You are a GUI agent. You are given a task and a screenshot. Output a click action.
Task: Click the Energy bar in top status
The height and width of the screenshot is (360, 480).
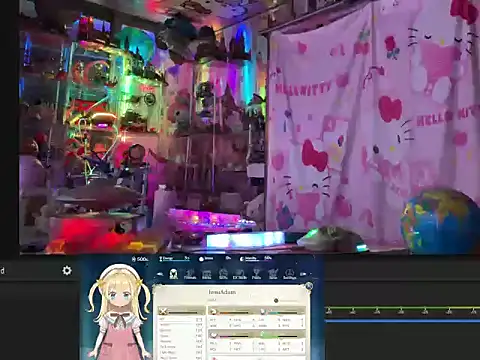pos(174,259)
